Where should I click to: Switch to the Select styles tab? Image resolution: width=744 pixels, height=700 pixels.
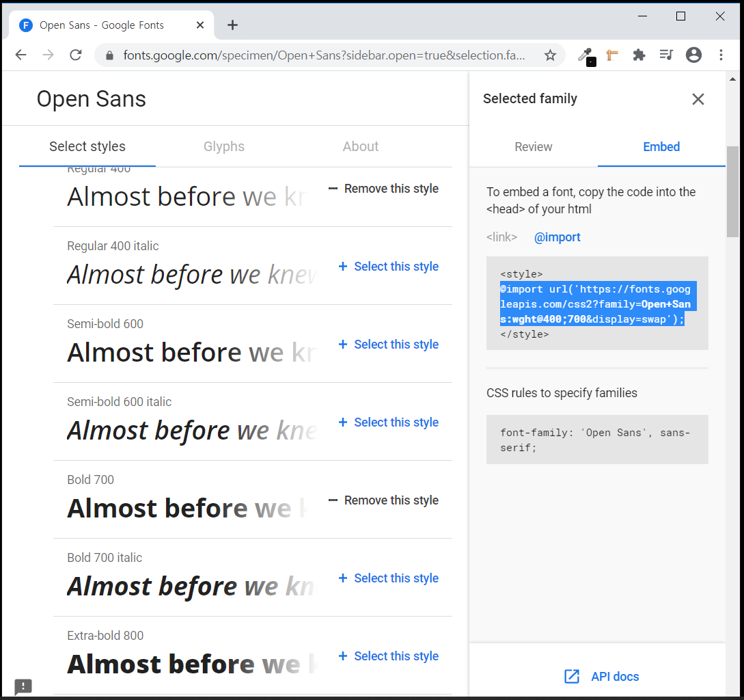(87, 146)
